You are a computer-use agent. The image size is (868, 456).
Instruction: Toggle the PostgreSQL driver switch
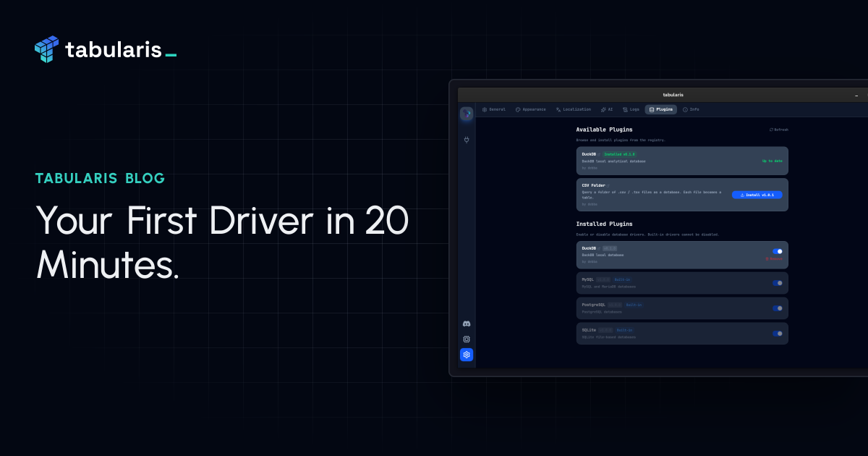[778, 308]
